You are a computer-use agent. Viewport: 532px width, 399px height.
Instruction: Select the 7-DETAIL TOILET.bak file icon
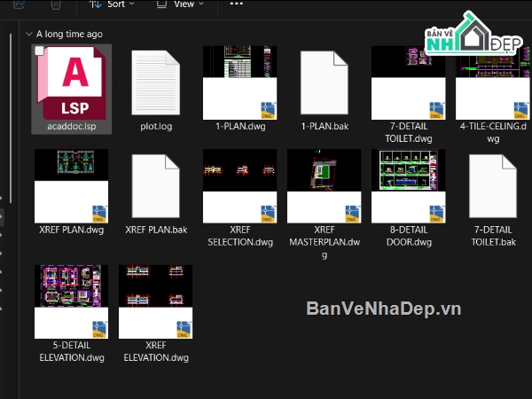click(x=493, y=186)
